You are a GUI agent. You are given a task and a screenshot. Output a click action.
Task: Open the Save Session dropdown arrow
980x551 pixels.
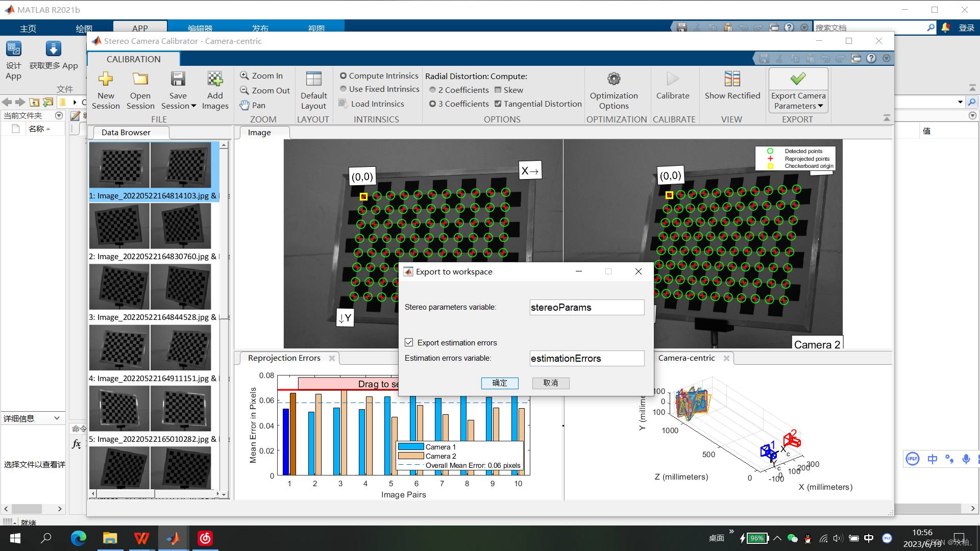pos(193,106)
